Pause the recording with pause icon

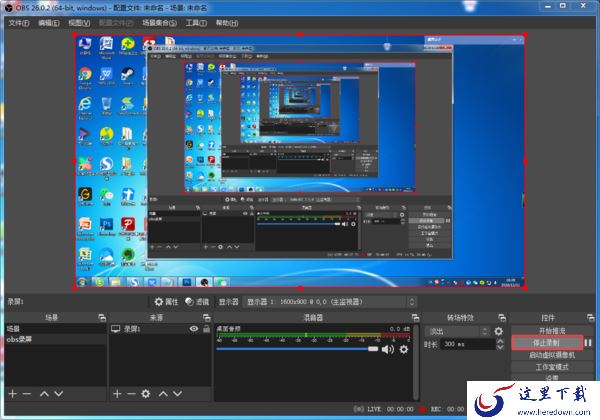coord(588,343)
